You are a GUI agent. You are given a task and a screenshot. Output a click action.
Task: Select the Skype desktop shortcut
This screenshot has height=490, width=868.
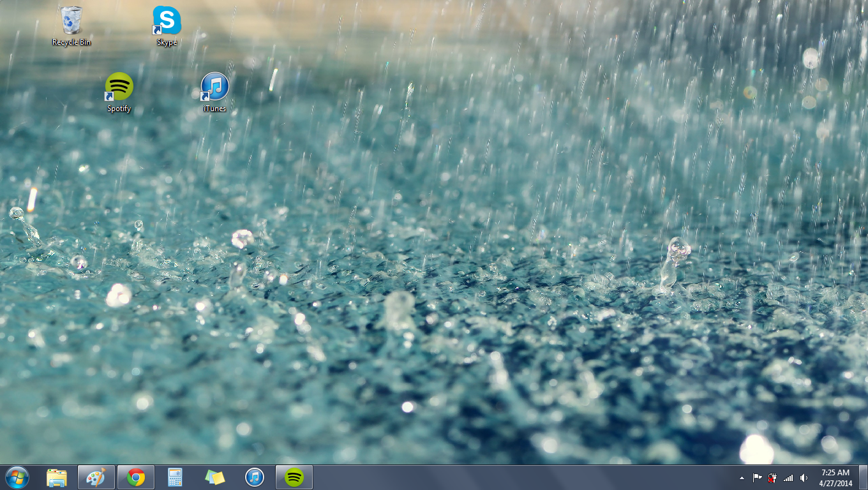click(167, 24)
